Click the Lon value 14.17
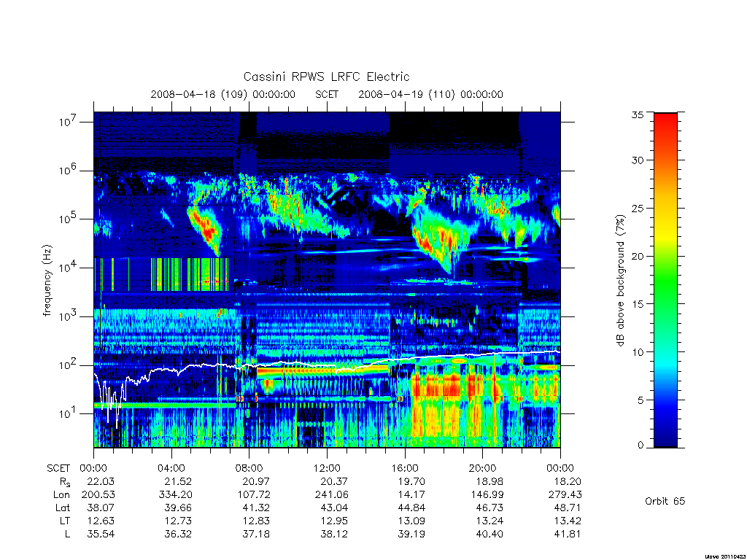Image resolution: width=747 pixels, height=560 pixels. coord(411,495)
